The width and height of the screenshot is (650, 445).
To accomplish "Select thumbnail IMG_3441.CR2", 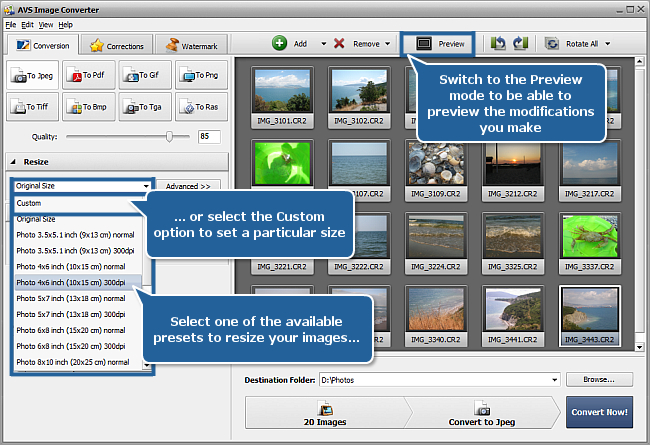I will point(513,316).
